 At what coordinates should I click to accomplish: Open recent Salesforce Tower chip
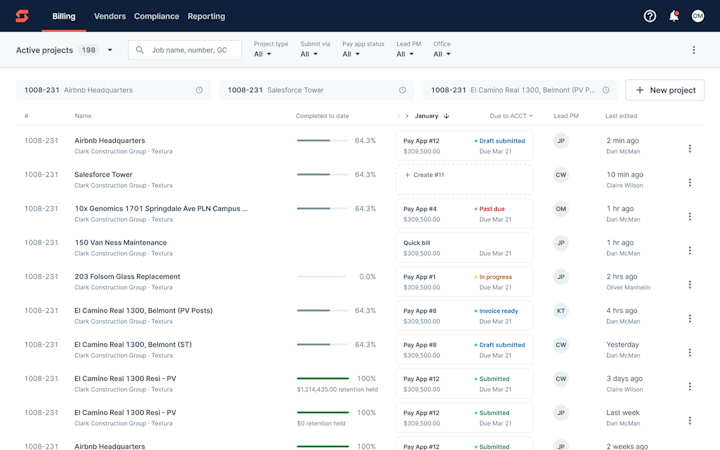pyautogui.click(x=317, y=90)
